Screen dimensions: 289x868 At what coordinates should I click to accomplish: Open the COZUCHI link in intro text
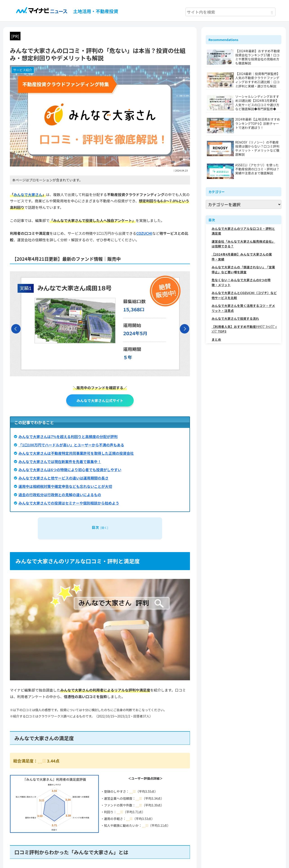[x=144, y=233]
